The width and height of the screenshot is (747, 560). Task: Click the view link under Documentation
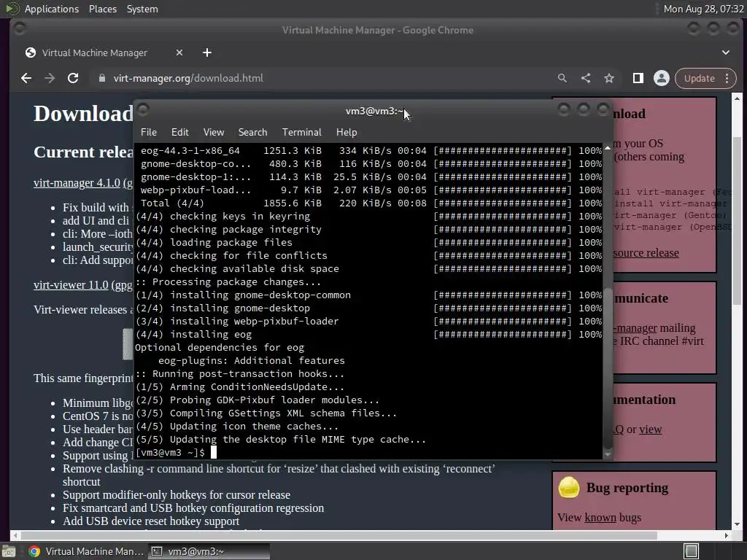point(650,429)
